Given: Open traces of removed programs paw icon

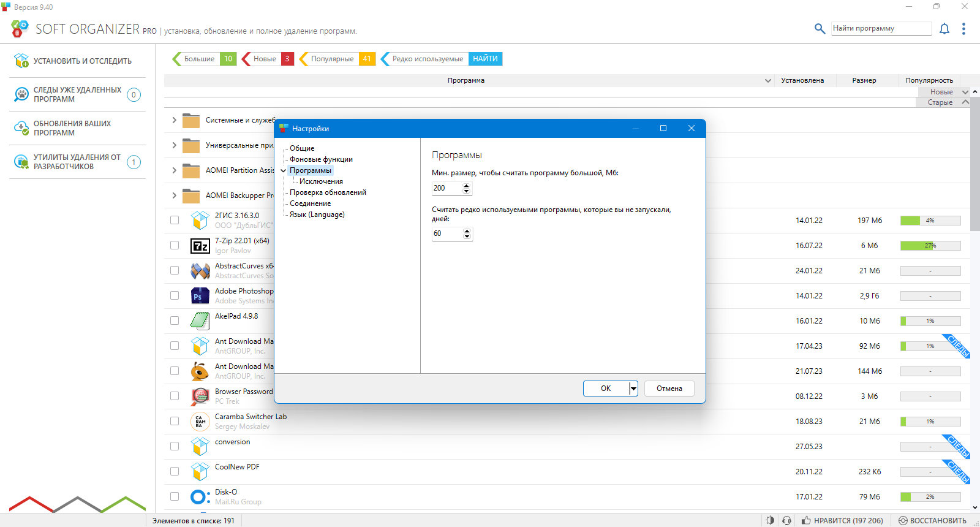Looking at the screenshot, I should tap(21, 94).
